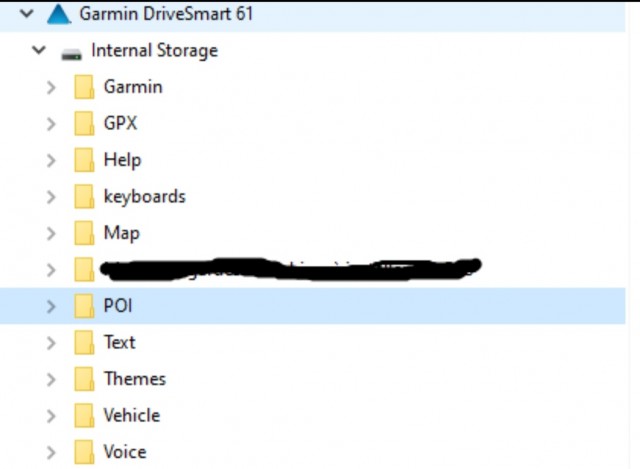Expand the keyboards folder chevron

pyautogui.click(x=51, y=197)
